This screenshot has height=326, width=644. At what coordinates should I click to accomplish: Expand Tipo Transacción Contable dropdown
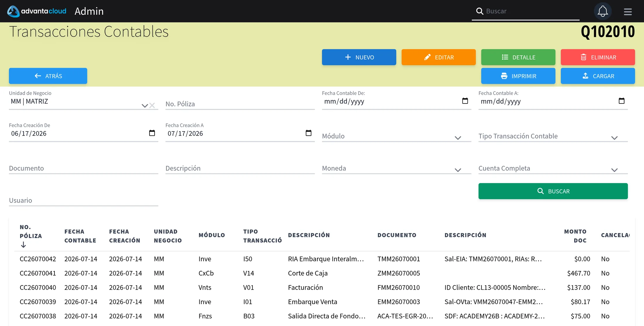click(614, 138)
